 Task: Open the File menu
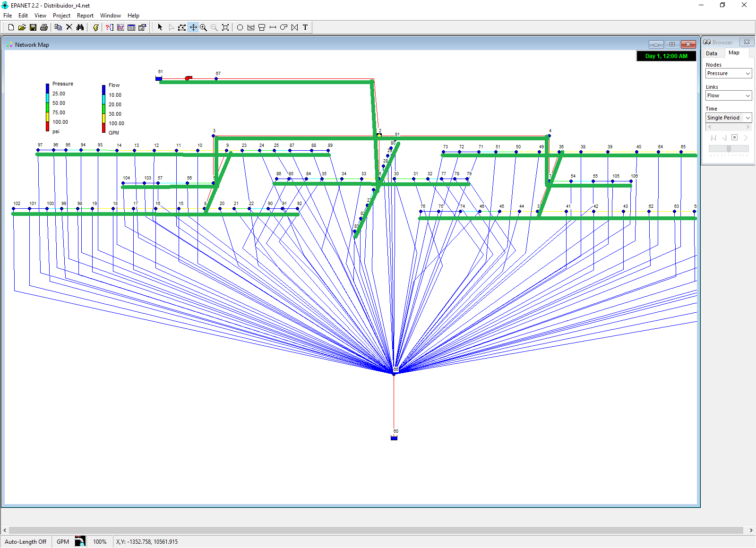(x=8, y=16)
